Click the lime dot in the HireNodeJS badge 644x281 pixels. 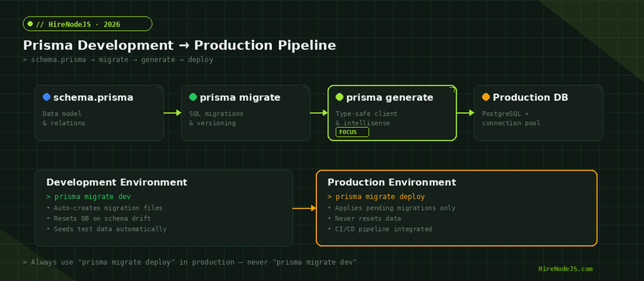click(x=30, y=24)
